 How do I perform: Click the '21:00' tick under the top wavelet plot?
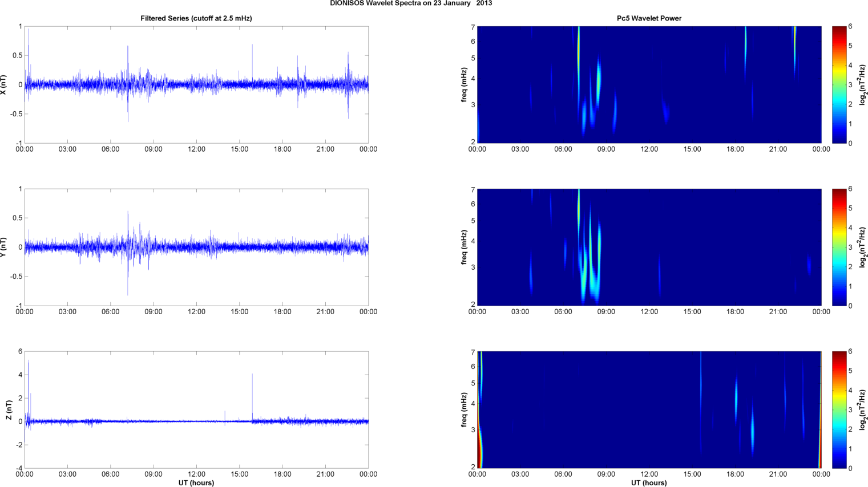click(778, 149)
